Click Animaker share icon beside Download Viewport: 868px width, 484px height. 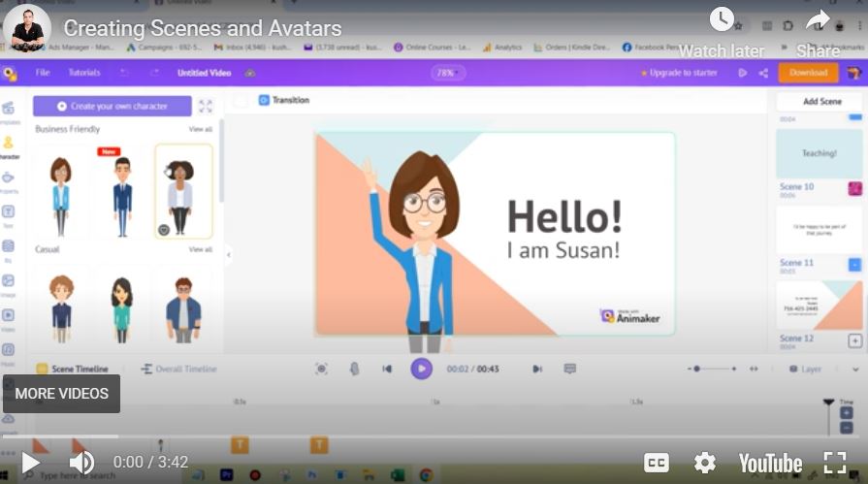(764, 73)
